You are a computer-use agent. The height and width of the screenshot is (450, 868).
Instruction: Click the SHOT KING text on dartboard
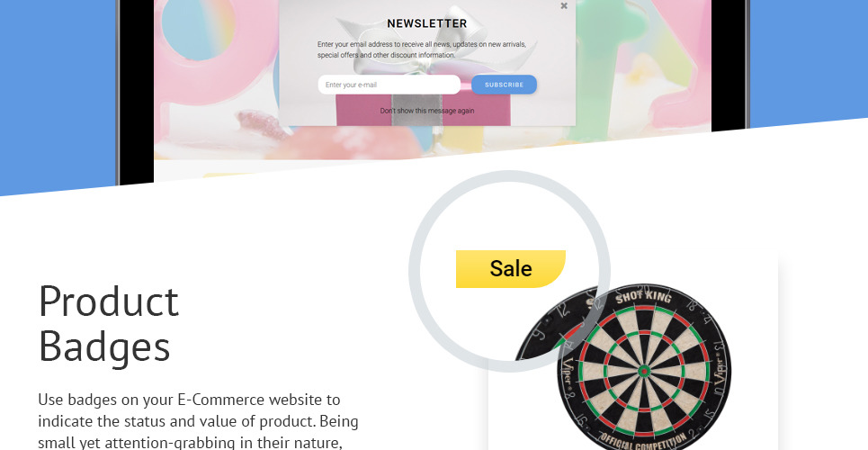[x=643, y=298]
